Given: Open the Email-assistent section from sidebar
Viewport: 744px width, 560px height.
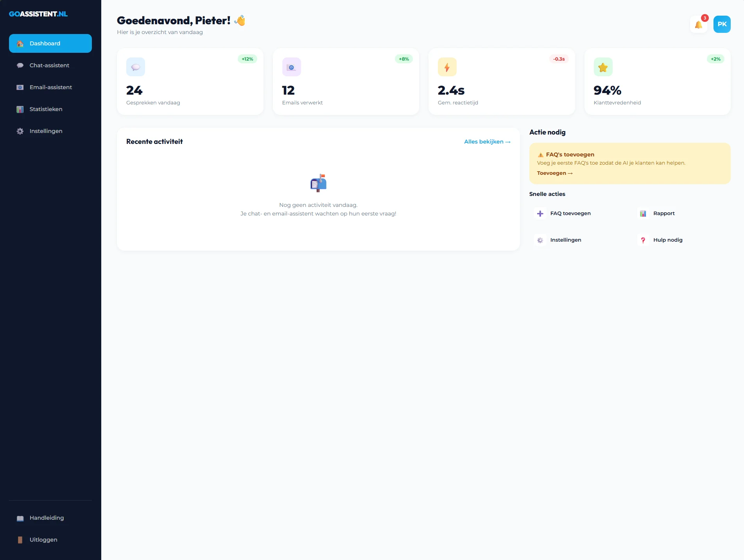Looking at the screenshot, I should click(50, 87).
